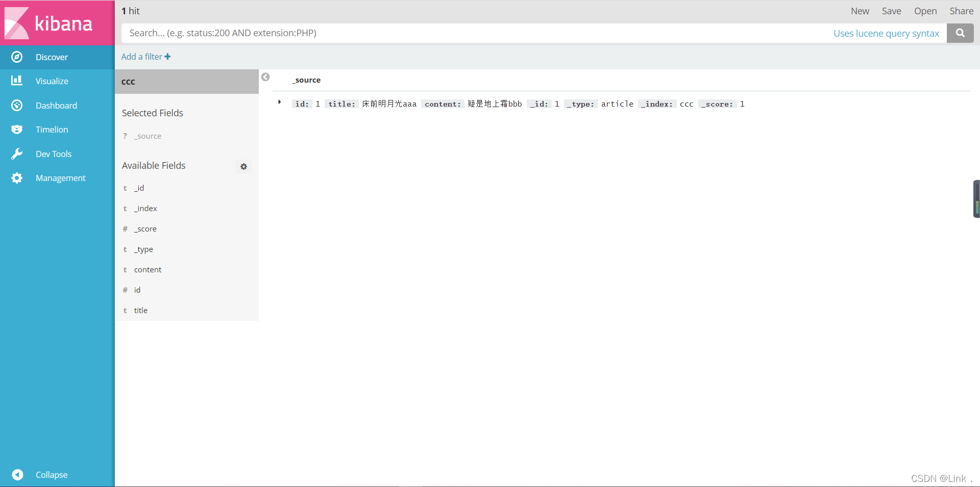The width and height of the screenshot is (980, 487).
Task: Click the Collapse label in sidebar
Action: click(52, 475)
